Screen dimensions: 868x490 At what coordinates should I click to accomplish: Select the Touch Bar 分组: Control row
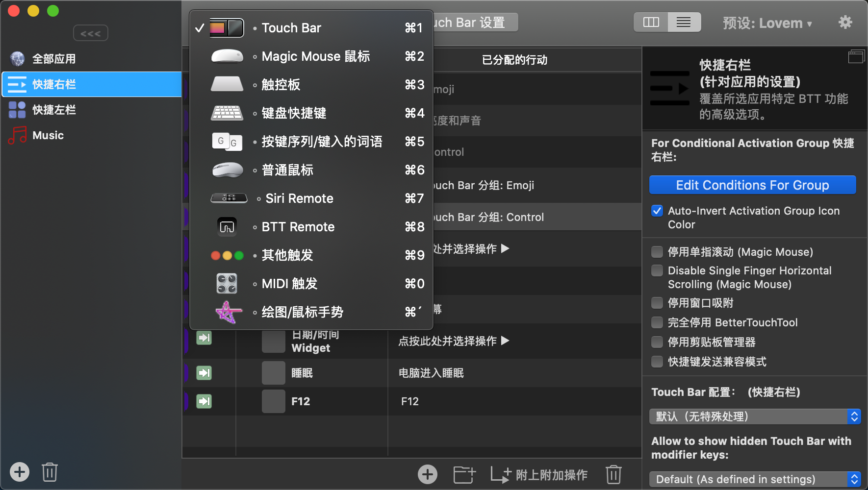[537, 217]
